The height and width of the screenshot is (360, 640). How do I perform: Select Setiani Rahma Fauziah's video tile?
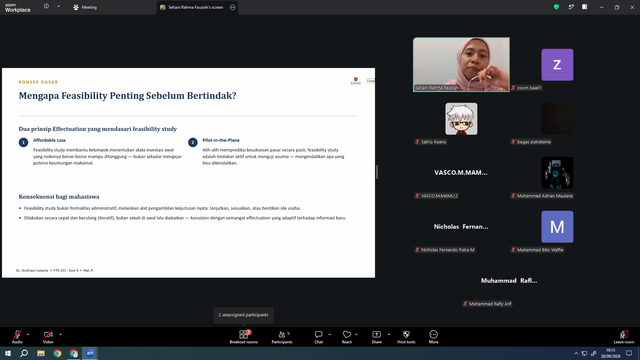(x=461, y=64)
